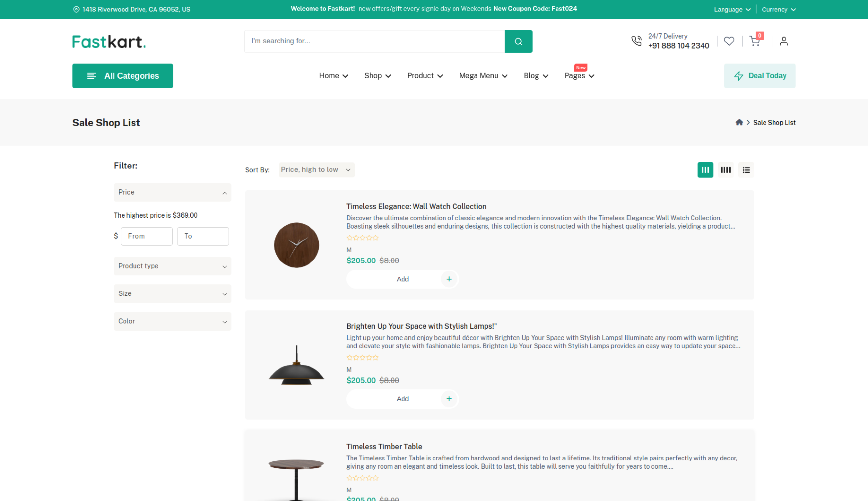Click the price From input field

pyautogui.click(x=147, y=236)
